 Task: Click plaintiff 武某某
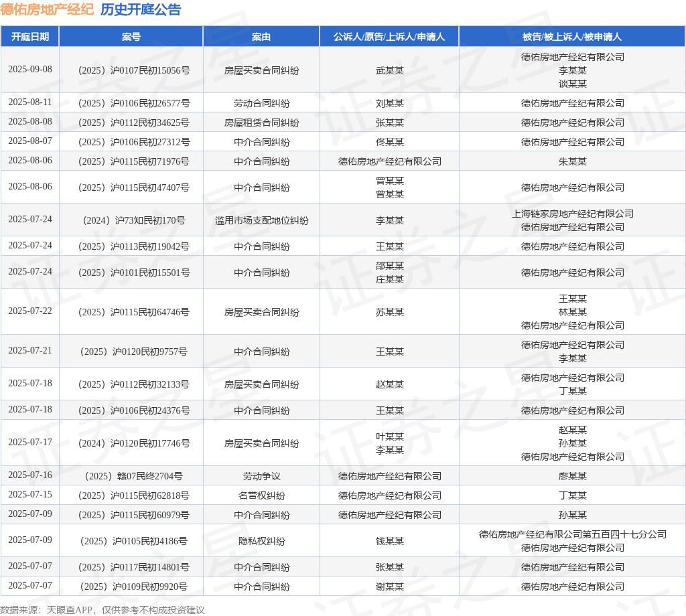[x=389, y=70]
